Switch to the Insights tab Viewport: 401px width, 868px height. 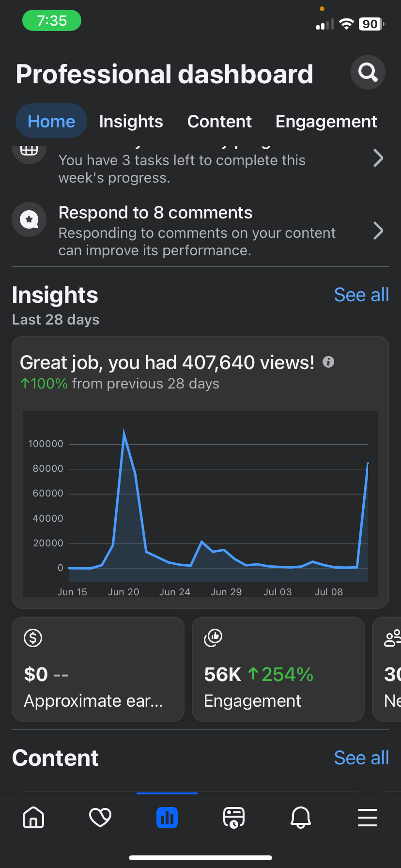131,122
